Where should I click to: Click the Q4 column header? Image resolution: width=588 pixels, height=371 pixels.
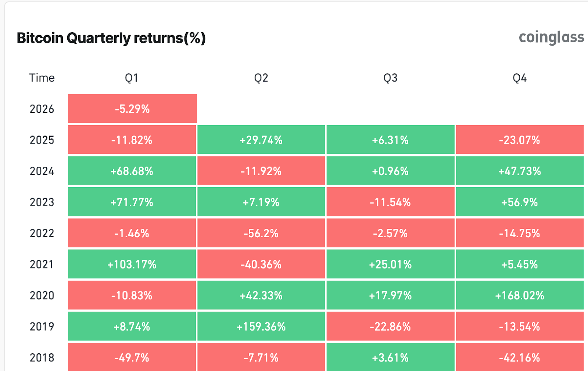[x=520, y=78]
